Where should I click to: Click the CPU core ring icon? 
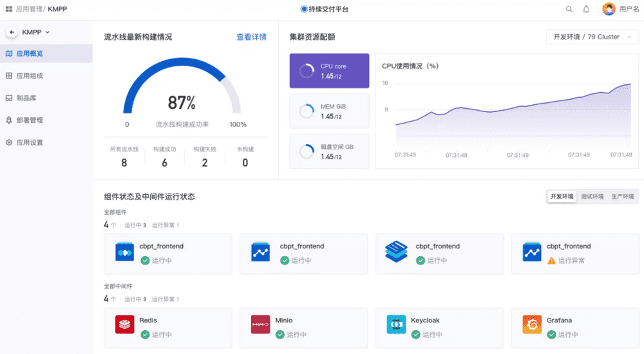click(x=307, y=71)
